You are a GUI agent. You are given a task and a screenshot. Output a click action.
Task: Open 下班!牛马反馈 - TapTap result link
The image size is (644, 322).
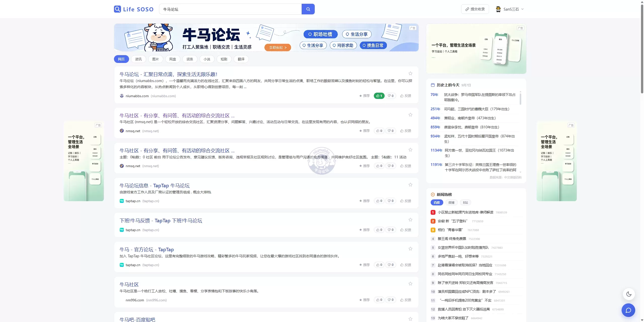(x=161, y=221)
